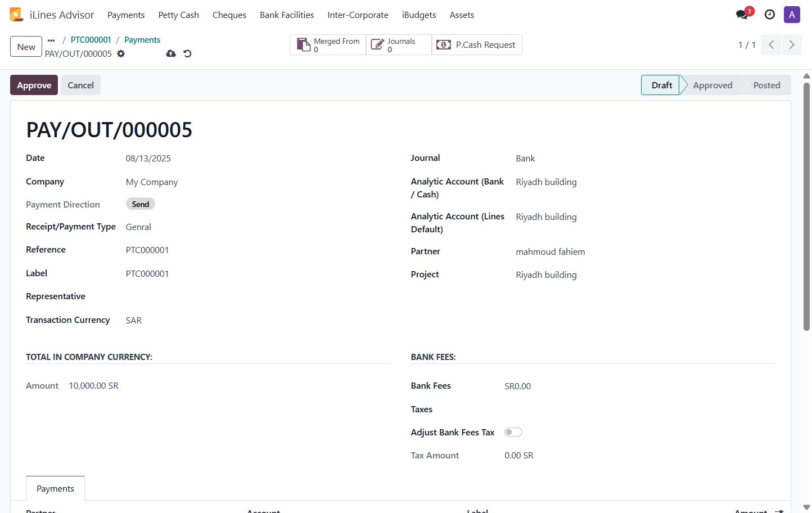The width and height of the screenshot is (812, 513).
Task: Open the Merged From smart button
Action: (x=328, y=45)
